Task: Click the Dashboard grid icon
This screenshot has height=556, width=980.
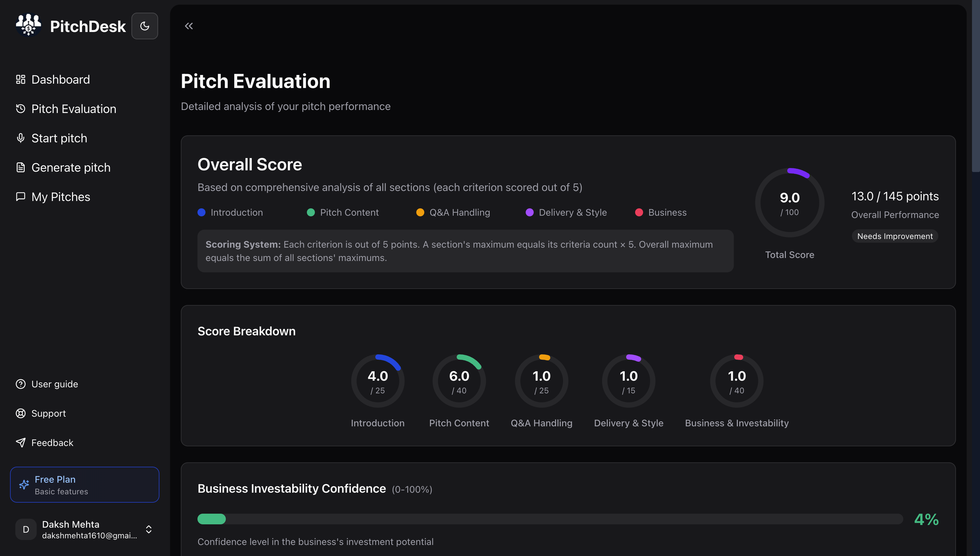Action: pos(21,79)
